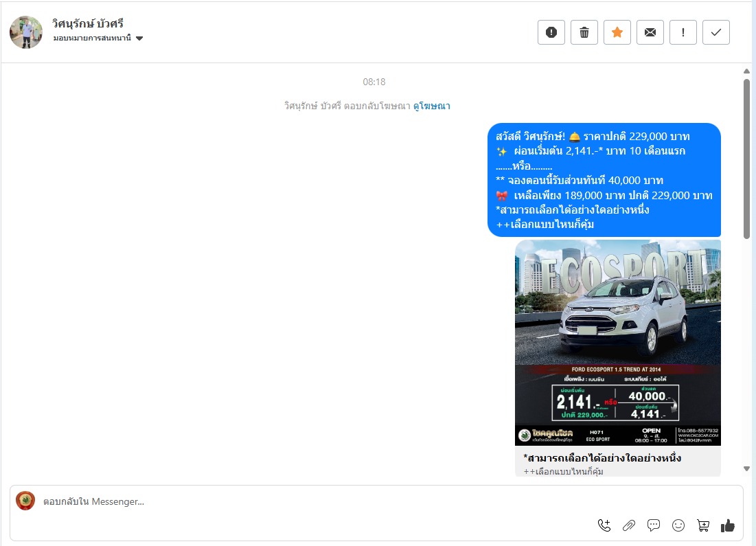Click the vertical scrollbar thumb
This screenshot has height=546, width=756.
(746, 159)
